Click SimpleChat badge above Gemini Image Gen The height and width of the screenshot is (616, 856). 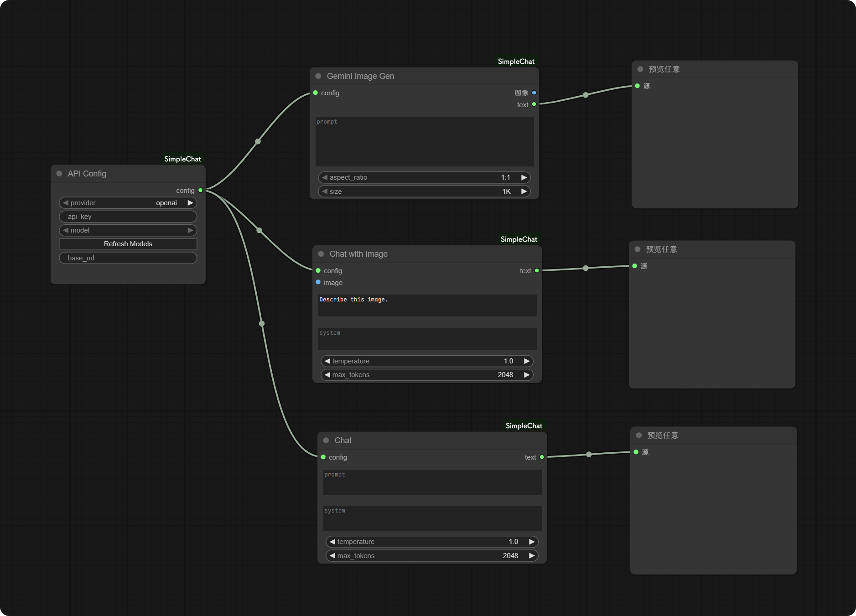(x=516, y=62)
